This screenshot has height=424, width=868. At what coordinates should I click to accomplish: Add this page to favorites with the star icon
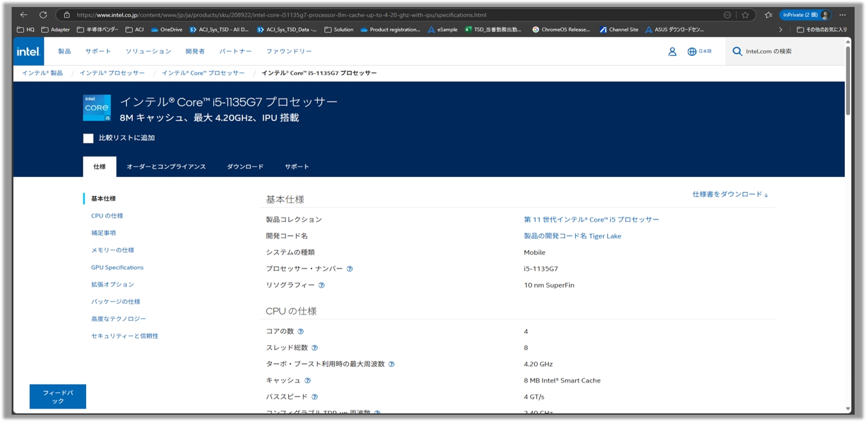coord(745,15)
